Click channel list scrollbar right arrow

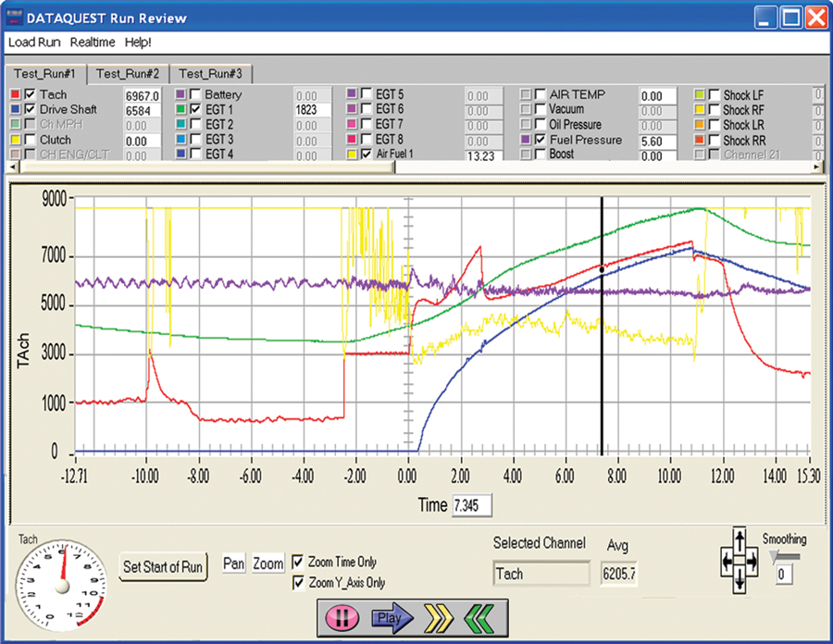pos(817,167)
